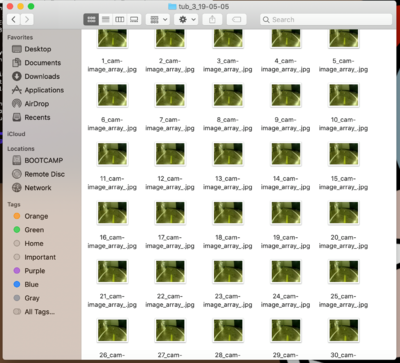Select the Important tag
Image resolution: width=400 pixels, height=363 pixels.
pos(35,257)
